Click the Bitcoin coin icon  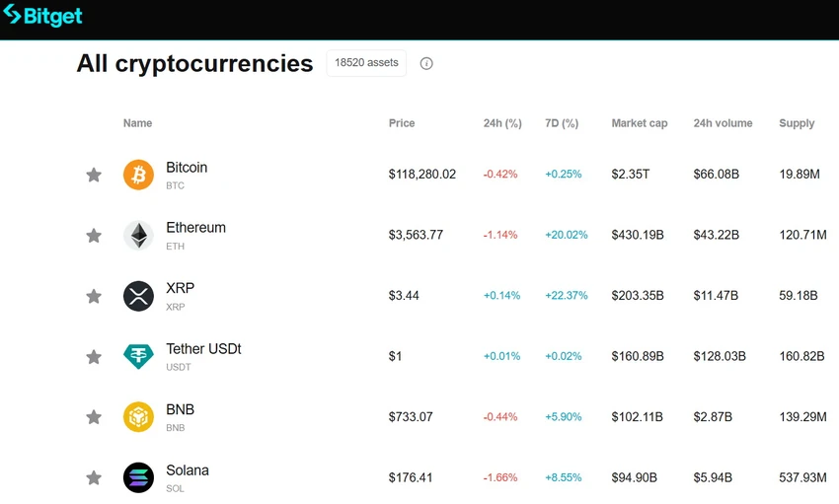point(138,175)
